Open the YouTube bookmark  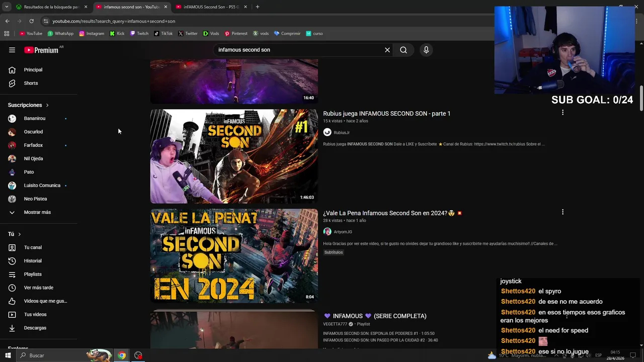(x=31, y=34)
